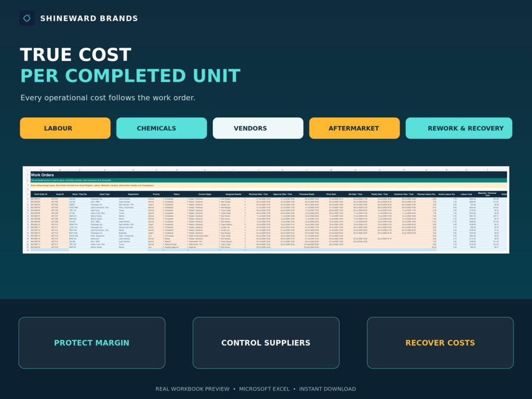Select the Department column header
The image size is (532, 399).
(133, 194)
